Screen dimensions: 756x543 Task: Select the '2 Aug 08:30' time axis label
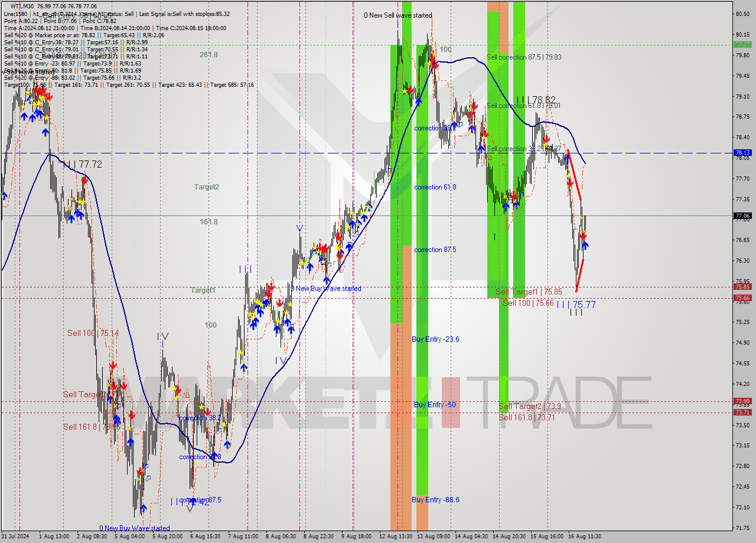pos(91,537)
